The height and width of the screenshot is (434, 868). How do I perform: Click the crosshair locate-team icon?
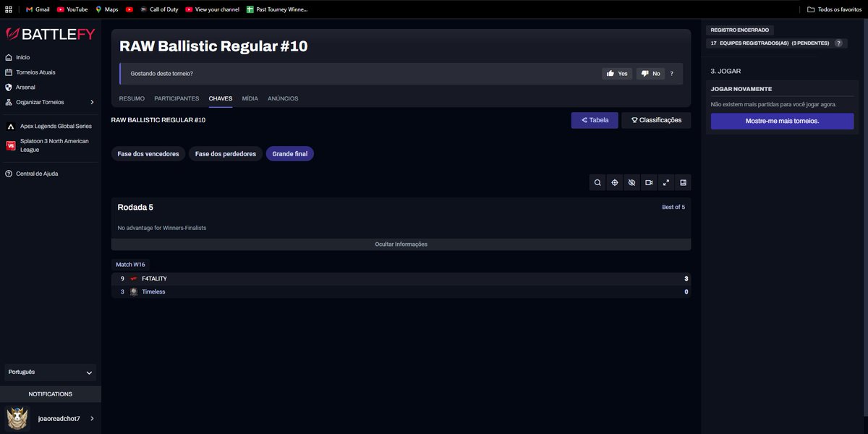tap(614, 182)
